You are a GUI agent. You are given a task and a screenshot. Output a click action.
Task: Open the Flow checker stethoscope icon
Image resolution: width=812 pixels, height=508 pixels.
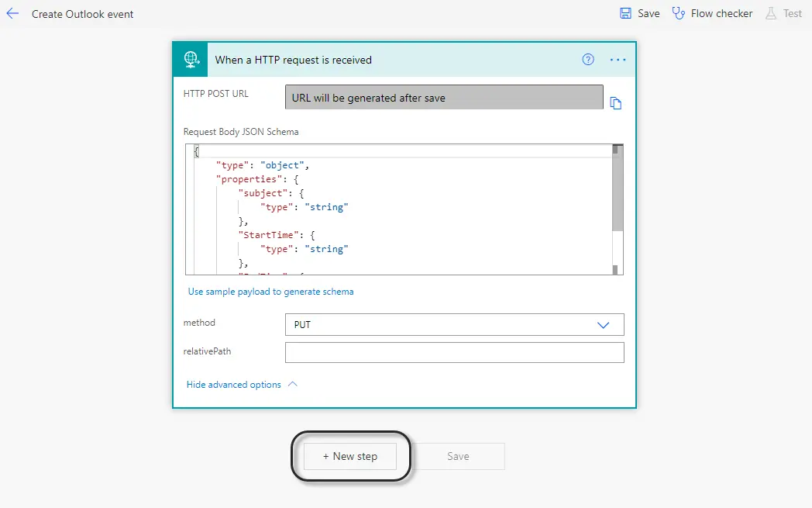coord(679,13)
